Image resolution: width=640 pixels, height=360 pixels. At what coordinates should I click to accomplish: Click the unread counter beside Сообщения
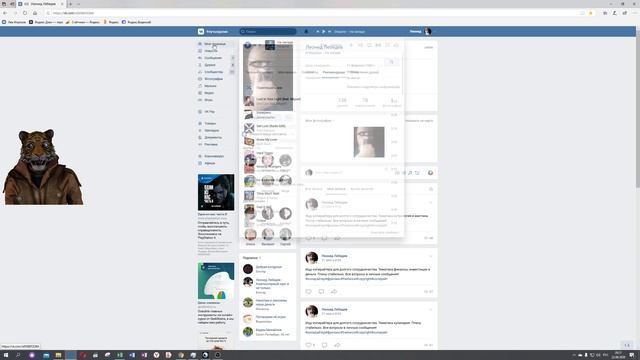click(233, 58)
